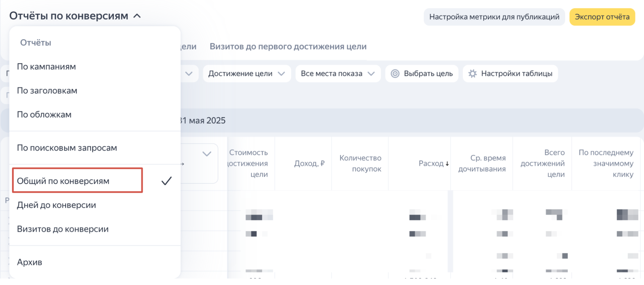Click Экспорт отчёта button

[x=602, y=17]
